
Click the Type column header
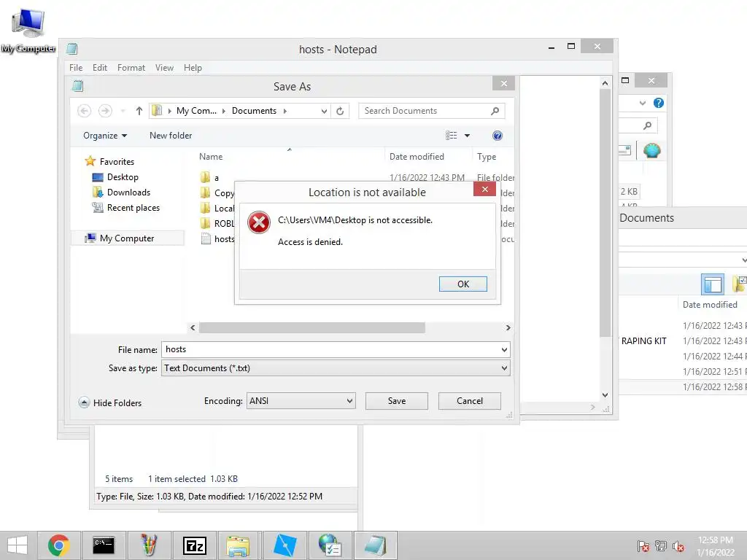(487, 157)
